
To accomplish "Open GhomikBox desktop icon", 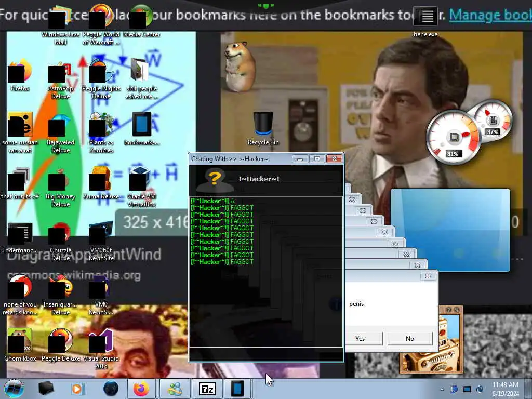I will [x=20, y=345].
